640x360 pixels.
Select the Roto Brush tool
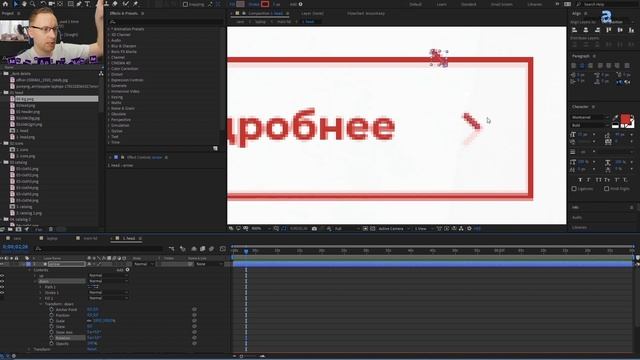(125, 4)
